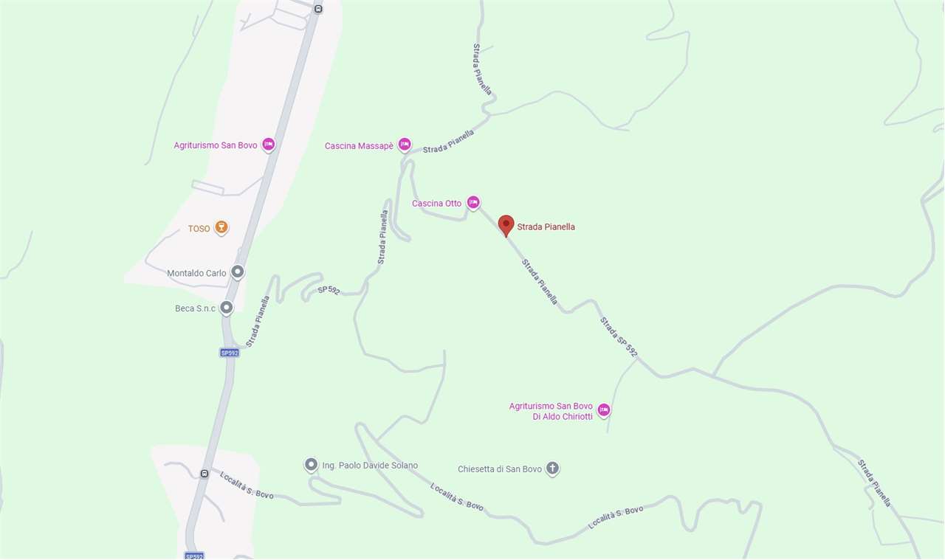Image resolution: width=945 pixels, height=560 pixels.
Task: Select the Cascina Otto lodging marker icon
Action: (x=473, y=202)
